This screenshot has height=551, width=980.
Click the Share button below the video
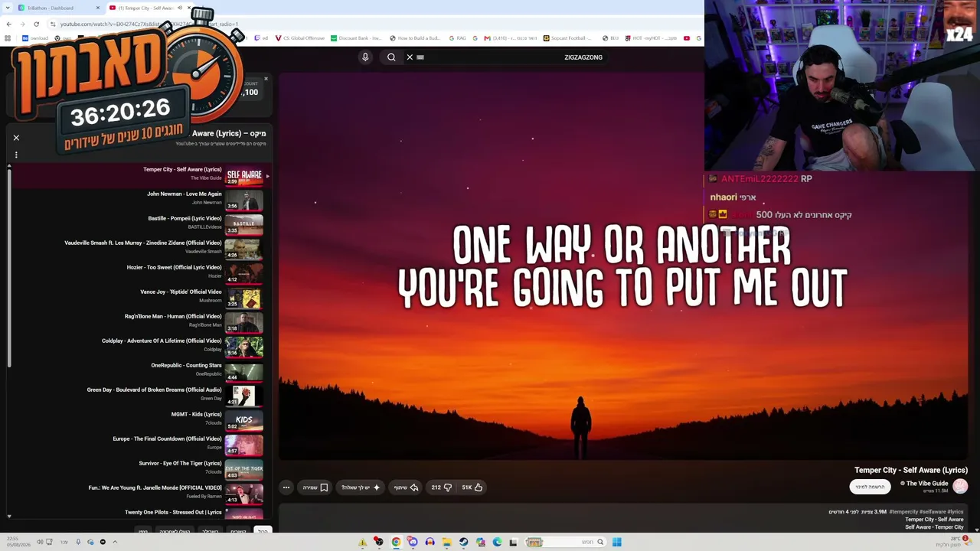tap(406, 487)
